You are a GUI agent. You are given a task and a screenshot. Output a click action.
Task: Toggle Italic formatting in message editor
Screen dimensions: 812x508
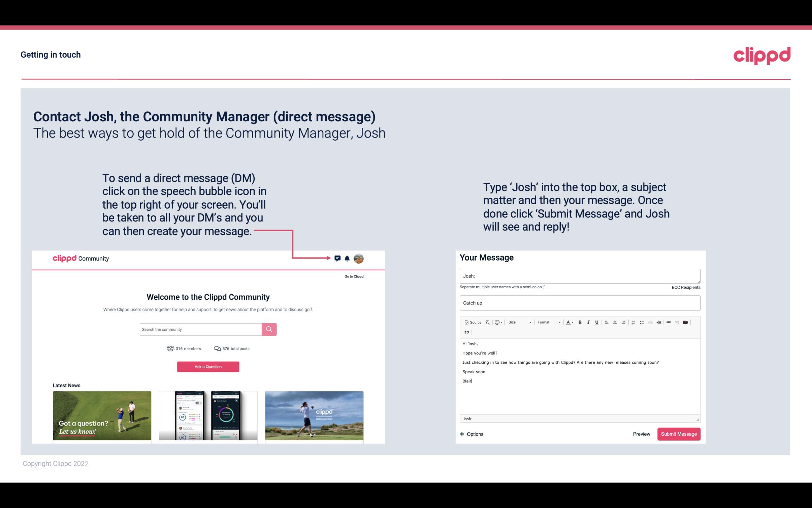(589, 322)
